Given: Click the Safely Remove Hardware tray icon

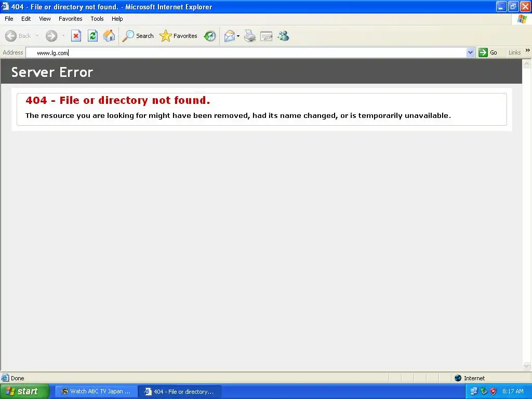Looking at the screenshot, I should [484, 392].
